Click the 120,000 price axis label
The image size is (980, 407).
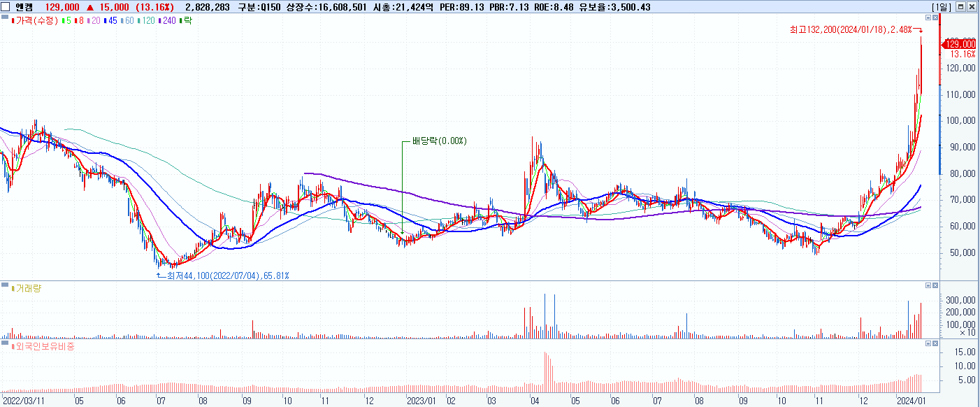click(x=960, y=68)
